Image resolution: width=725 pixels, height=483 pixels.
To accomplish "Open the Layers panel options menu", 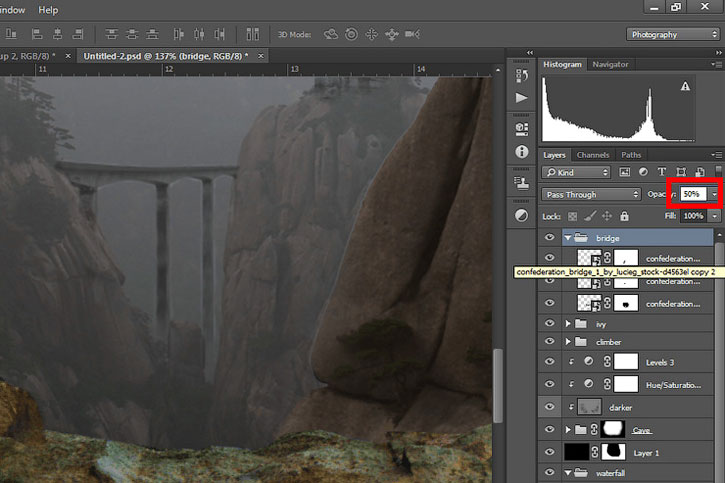I will 717,154.
